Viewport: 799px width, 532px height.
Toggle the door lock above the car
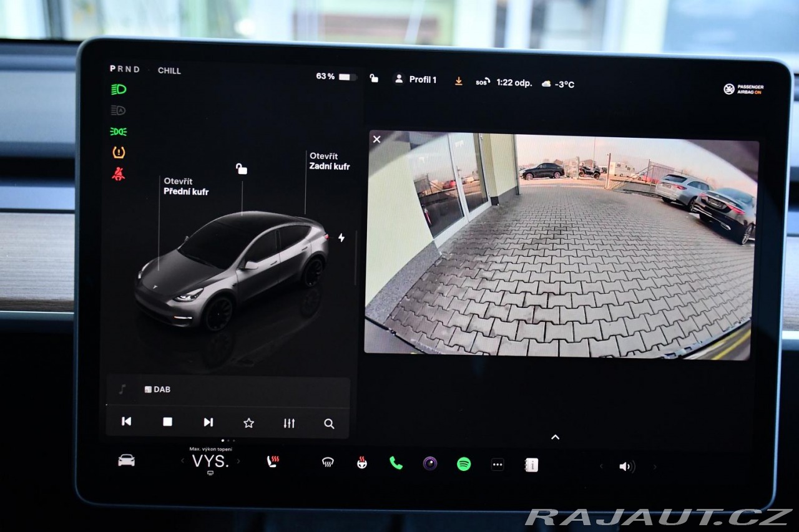[242, 169]
